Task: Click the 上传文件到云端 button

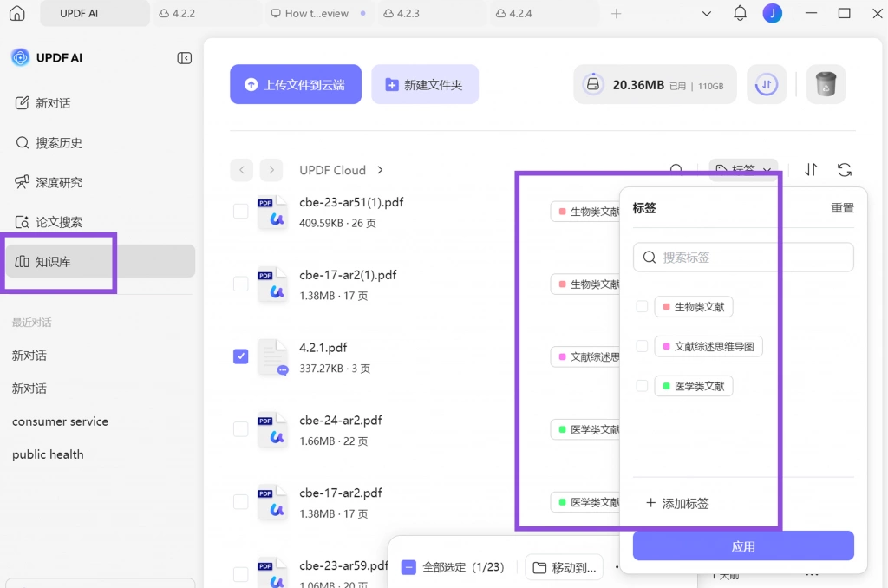Action: [296, 84]
